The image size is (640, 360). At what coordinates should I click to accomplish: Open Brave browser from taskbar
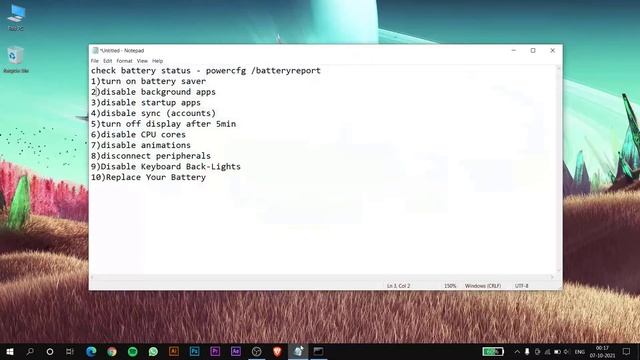point(277,351)
